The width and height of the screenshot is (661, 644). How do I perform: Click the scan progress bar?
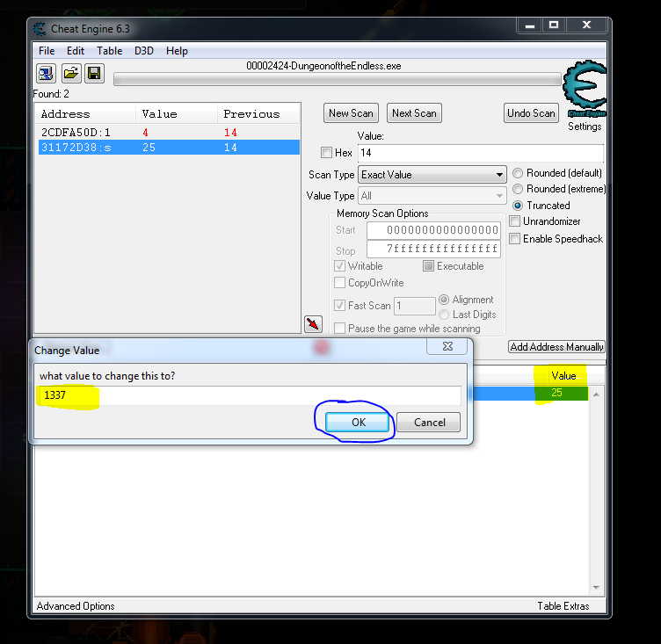coord(338,79)
